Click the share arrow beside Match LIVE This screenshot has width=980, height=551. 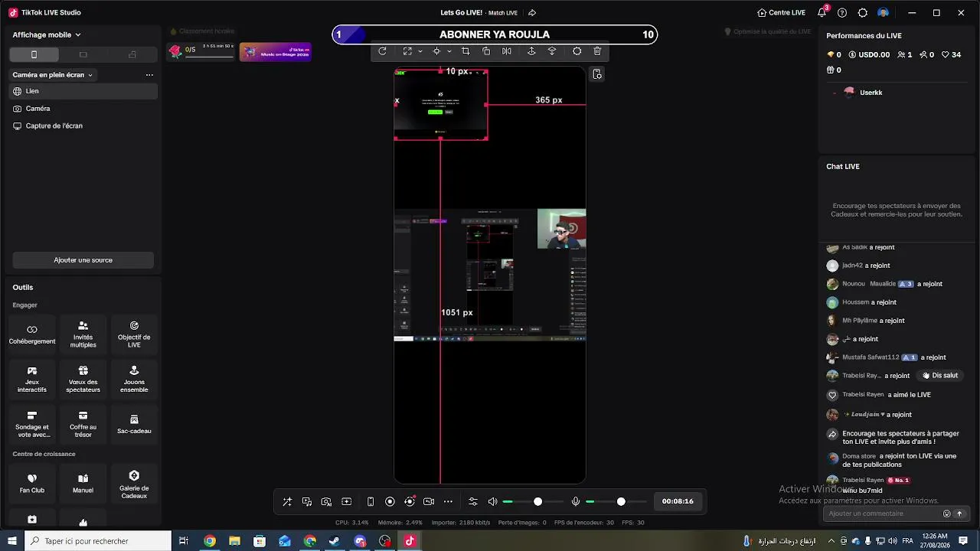click(x=532, y=12)
